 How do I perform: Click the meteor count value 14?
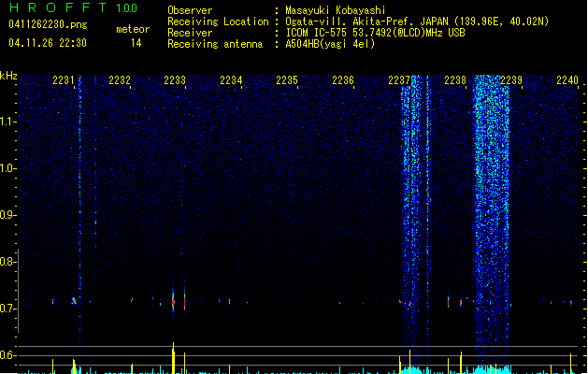136,43
